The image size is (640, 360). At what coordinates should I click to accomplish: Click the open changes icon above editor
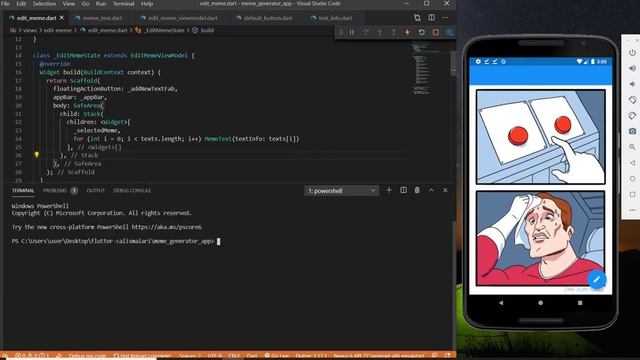click(x=417, y=18)
